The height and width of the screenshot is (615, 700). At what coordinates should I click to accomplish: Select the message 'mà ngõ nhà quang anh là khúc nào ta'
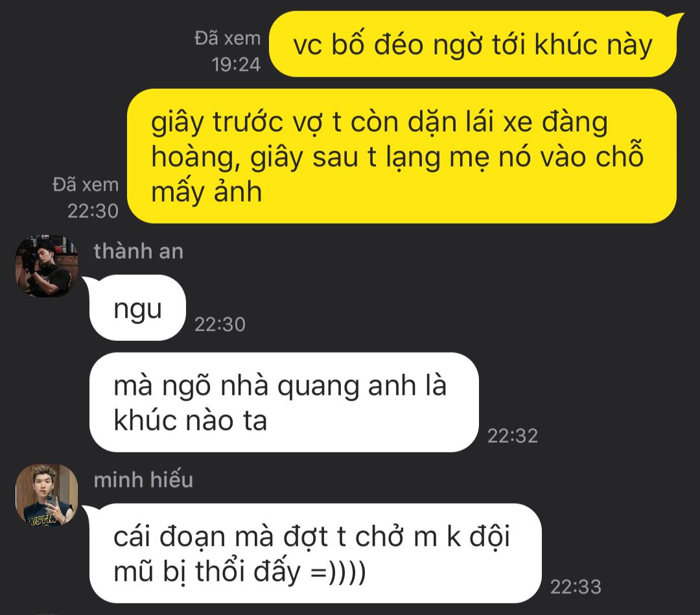pos(284,402)
